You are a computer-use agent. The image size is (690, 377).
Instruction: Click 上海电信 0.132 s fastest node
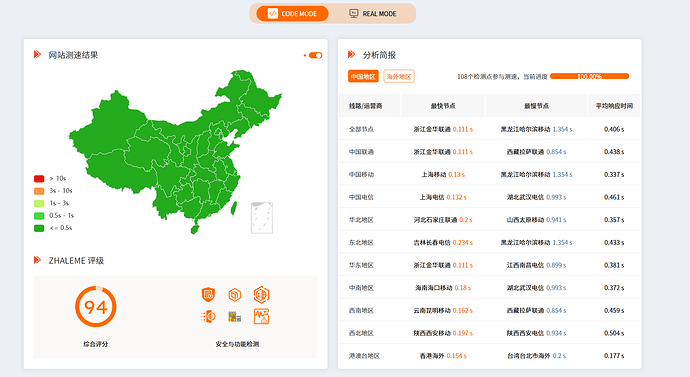pos(443,197)
